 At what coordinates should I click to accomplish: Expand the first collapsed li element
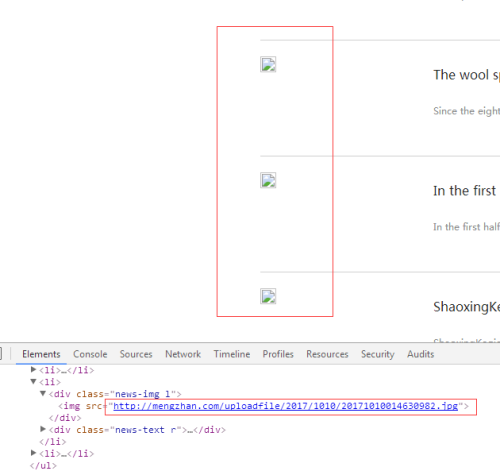pos(33,369)
